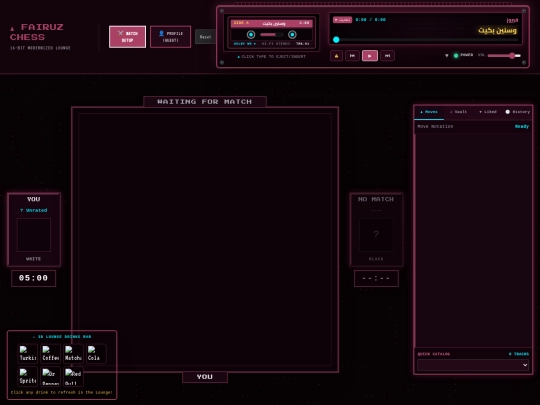Select the Red Bull drink
The width and height of the screenshot is (540, 405).
tap(73, 376)
